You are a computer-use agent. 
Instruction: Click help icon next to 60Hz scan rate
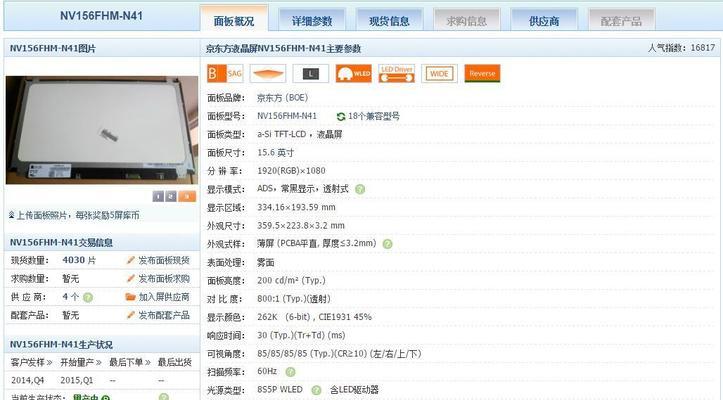(x=290, y=372)
